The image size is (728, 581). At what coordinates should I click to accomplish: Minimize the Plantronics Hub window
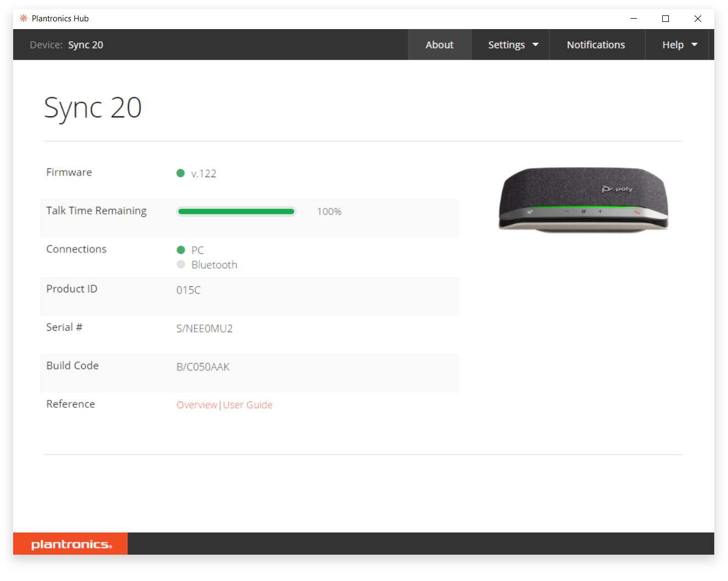(x=634, y=19)
